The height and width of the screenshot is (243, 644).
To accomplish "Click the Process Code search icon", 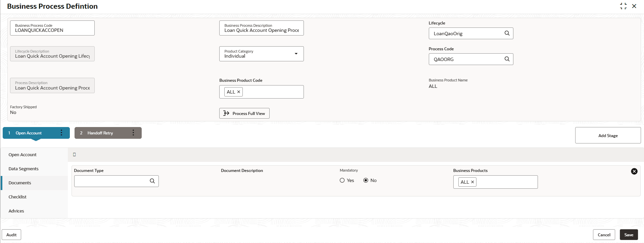I will point(507,59).
